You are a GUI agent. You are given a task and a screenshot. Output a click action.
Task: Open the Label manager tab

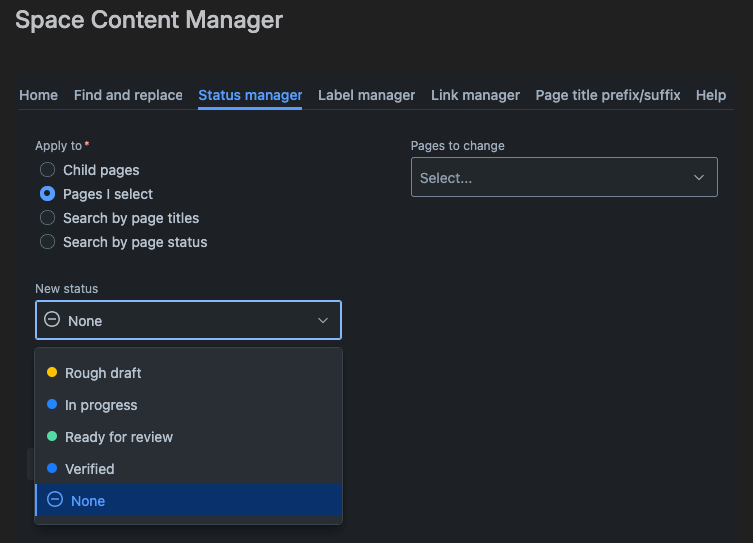pos(366,95)
